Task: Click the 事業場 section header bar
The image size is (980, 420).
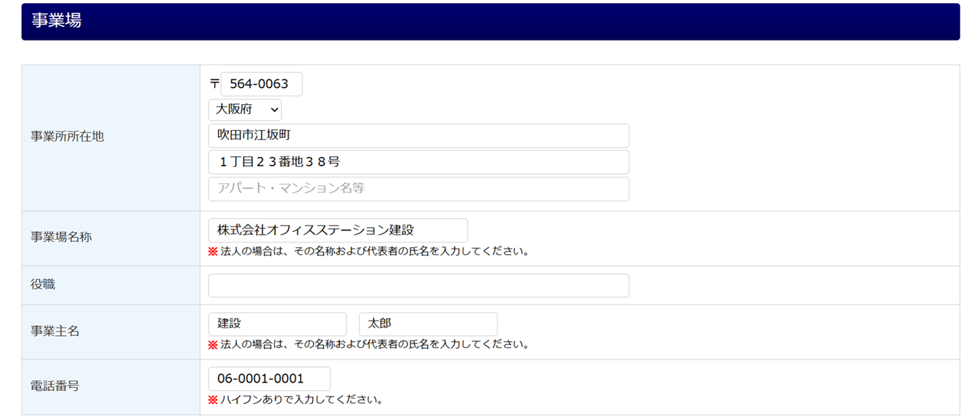Action: click(490, 21)
